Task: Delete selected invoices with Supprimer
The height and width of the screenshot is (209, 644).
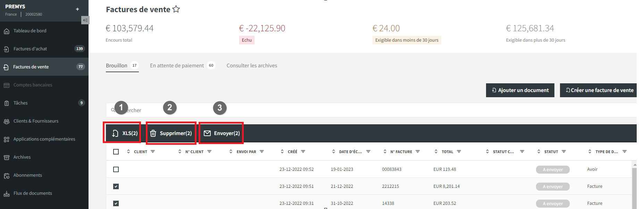Action: (x=172, y=133)
